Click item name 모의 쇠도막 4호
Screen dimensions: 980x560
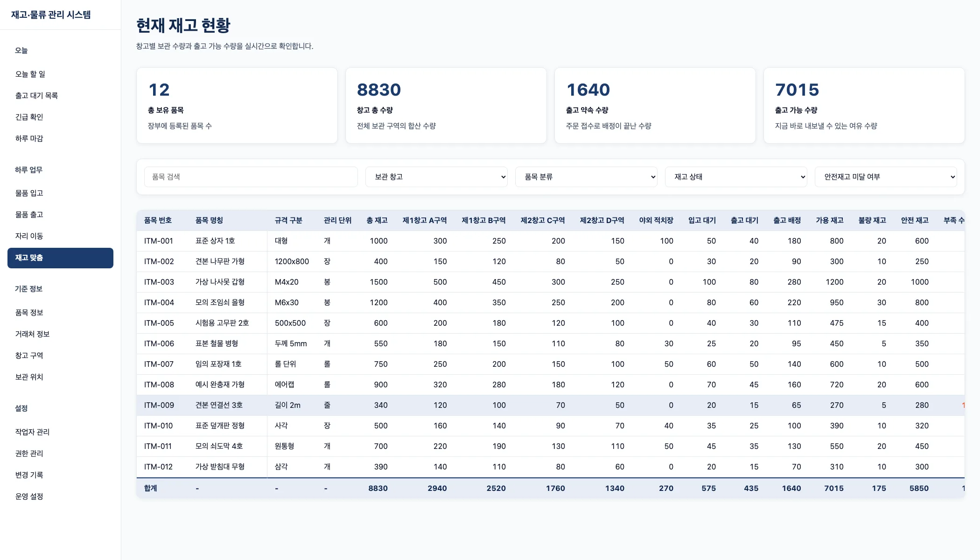click(219, 446)
